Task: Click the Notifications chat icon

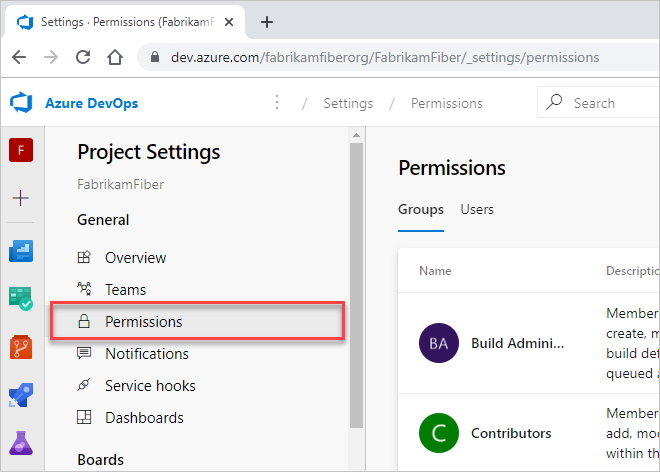Action: tap(84, 353)
